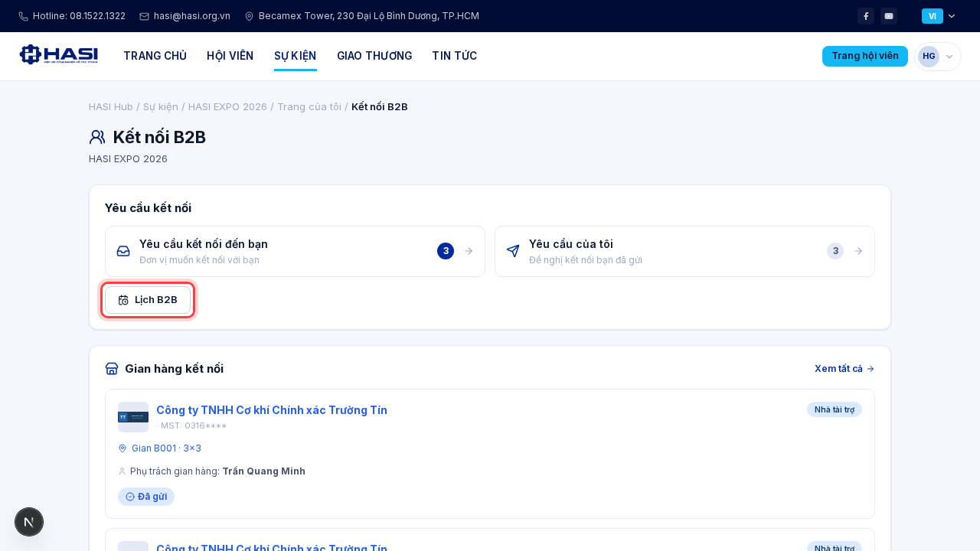Viewport: 980px width, 551px height.
Task: Click the HASI EXPO 2026 subtitle under the heading
Action: (128, 159)
